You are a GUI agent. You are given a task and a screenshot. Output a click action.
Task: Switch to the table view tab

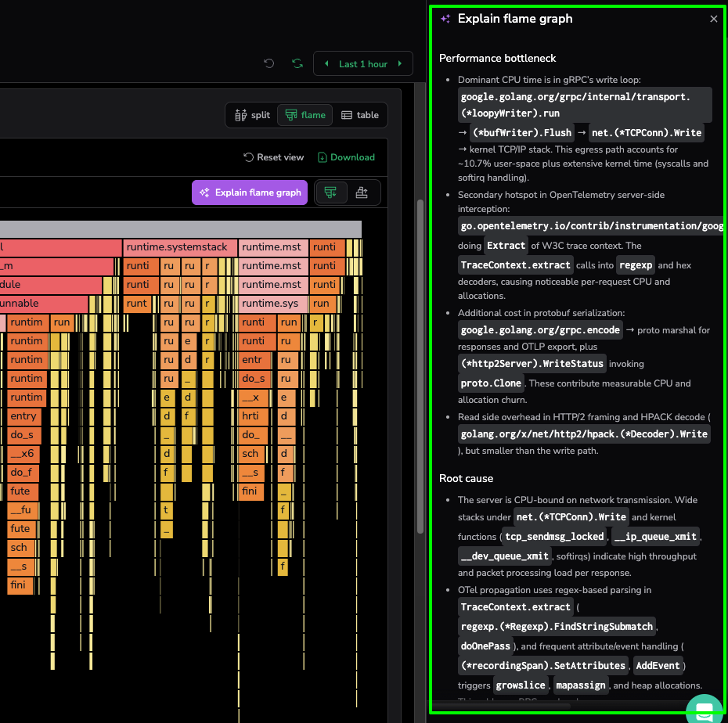tap(360, 115)
